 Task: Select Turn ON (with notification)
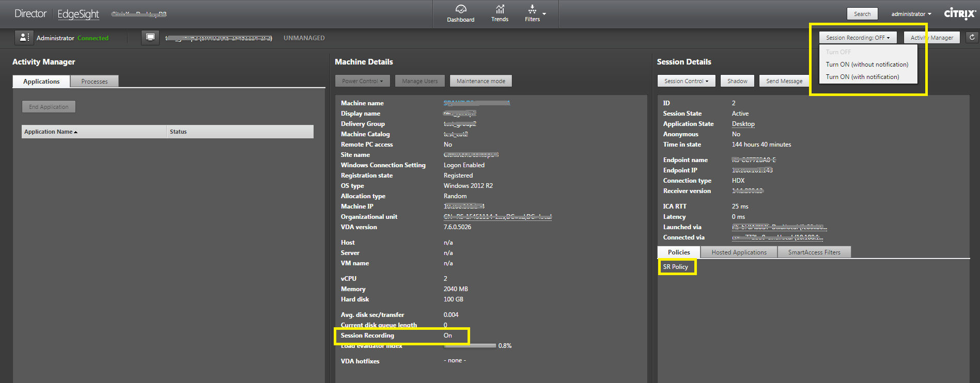point(862,77)
